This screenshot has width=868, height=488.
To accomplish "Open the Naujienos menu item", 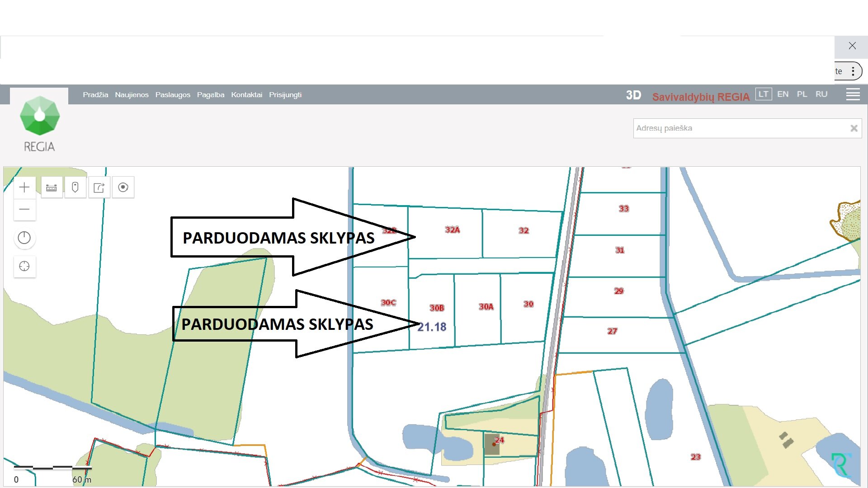I will point(132,95).
